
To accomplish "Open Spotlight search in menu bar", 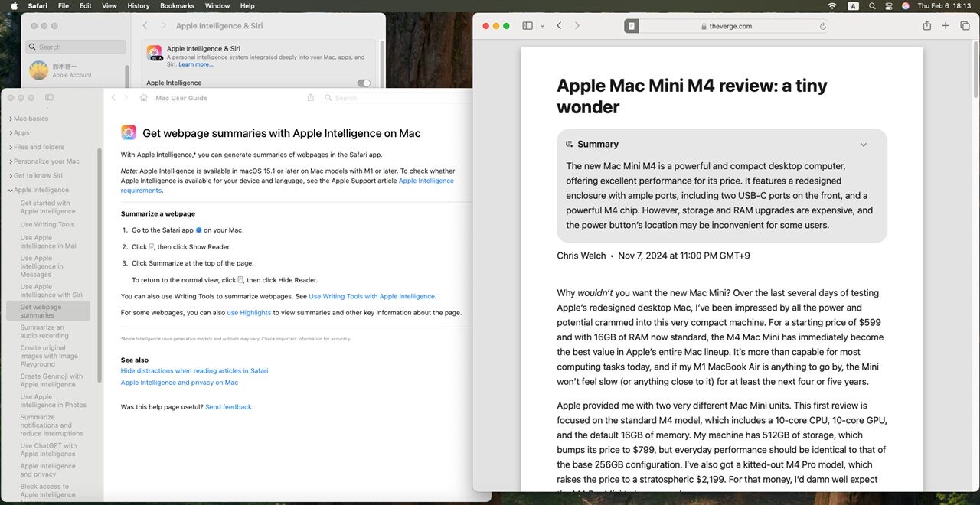I will 872,5.
